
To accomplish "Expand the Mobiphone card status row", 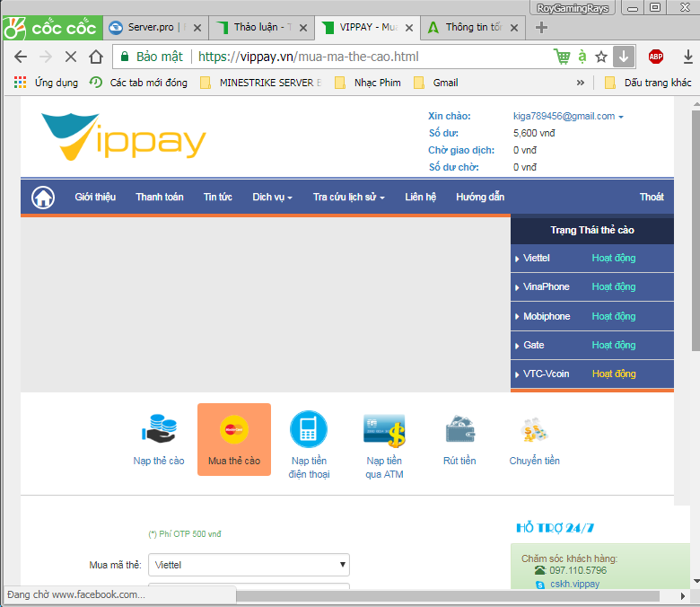I will 592,316.
